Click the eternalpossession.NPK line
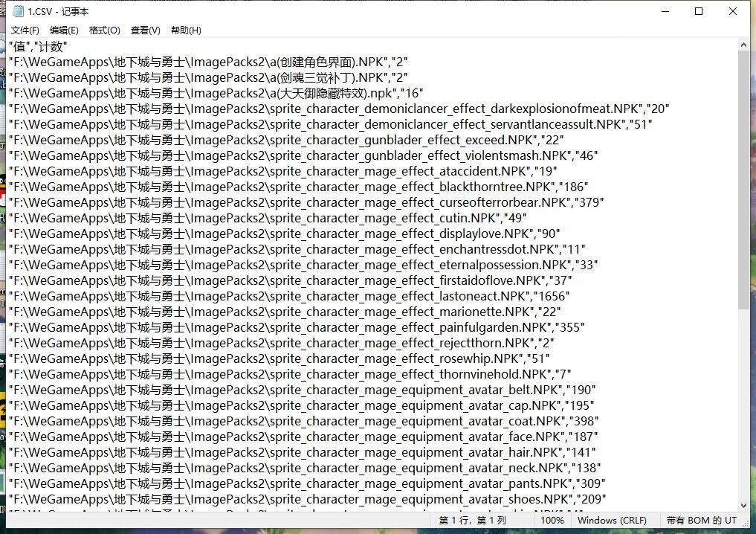Screen dimensions: 756x534 click(303, 265)
